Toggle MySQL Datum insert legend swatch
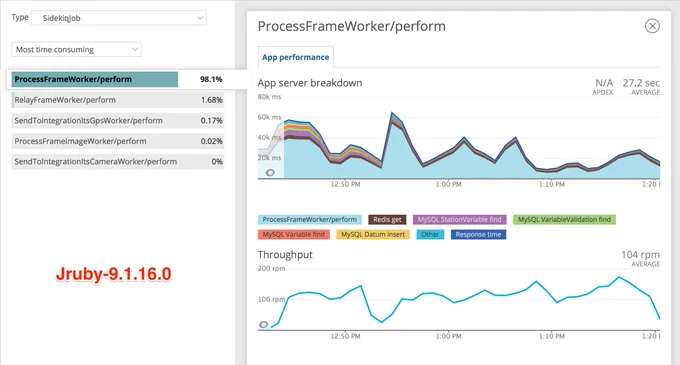The image size is (680, 365). [373, 235]
